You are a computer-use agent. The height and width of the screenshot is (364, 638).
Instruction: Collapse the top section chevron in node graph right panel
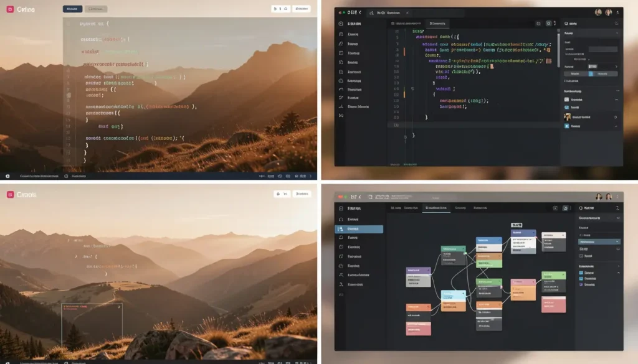(x=618, y=218)
